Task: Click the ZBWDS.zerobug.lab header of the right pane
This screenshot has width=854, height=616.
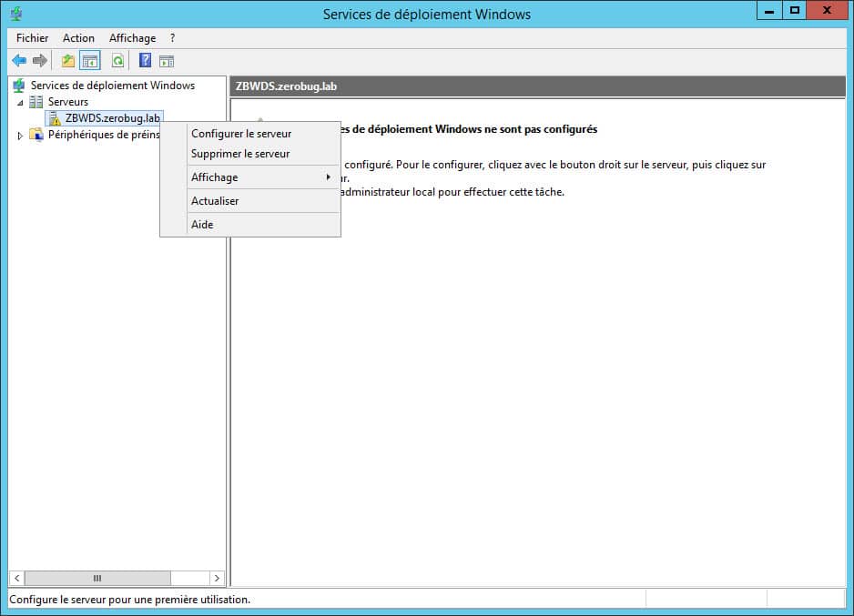Action: click(537, 86)
